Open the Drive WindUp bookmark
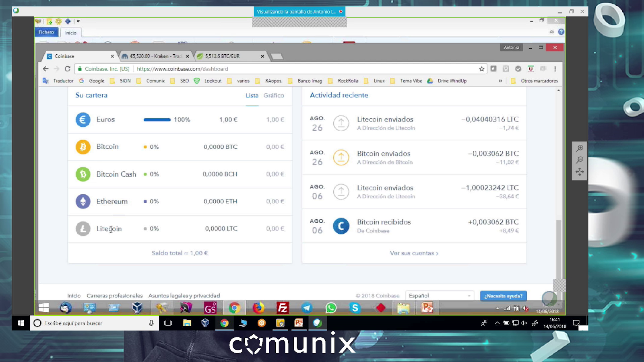644x362 pixels. point(447,81)
